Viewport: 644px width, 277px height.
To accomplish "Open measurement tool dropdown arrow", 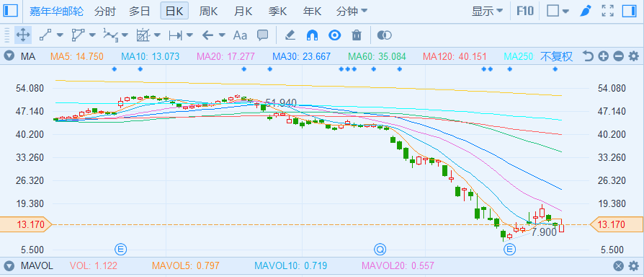I will pos(189,35).
